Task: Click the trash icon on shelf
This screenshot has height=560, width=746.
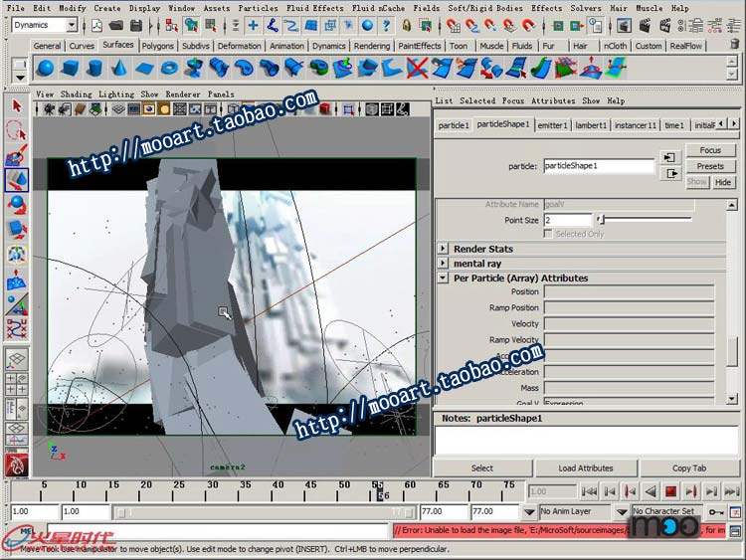Action: coord(735,44)
